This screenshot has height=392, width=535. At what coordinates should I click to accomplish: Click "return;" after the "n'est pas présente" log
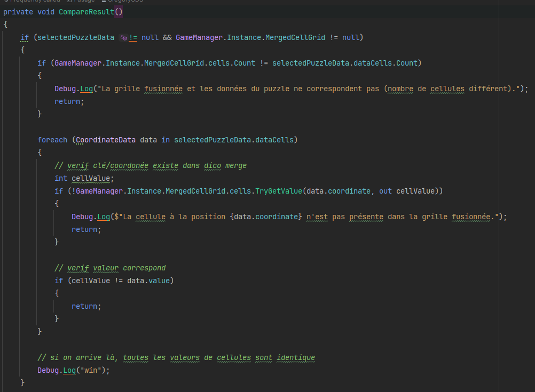tap(86, 230)
